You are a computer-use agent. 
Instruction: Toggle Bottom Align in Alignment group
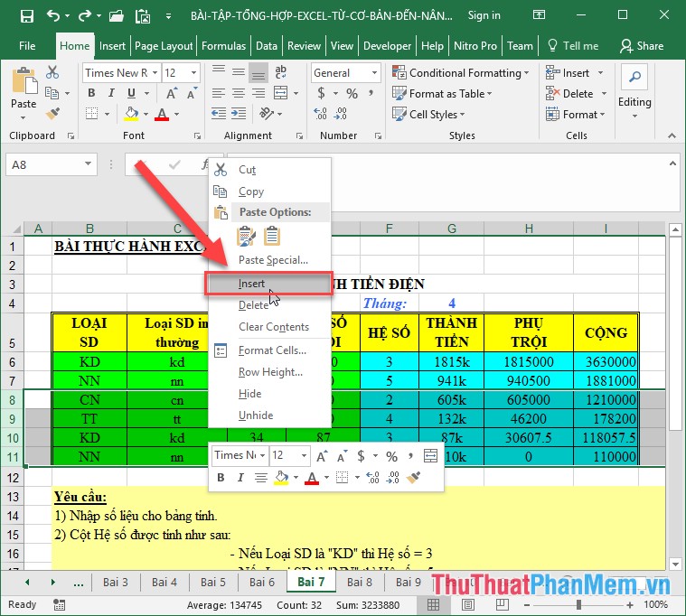(258, 72)
